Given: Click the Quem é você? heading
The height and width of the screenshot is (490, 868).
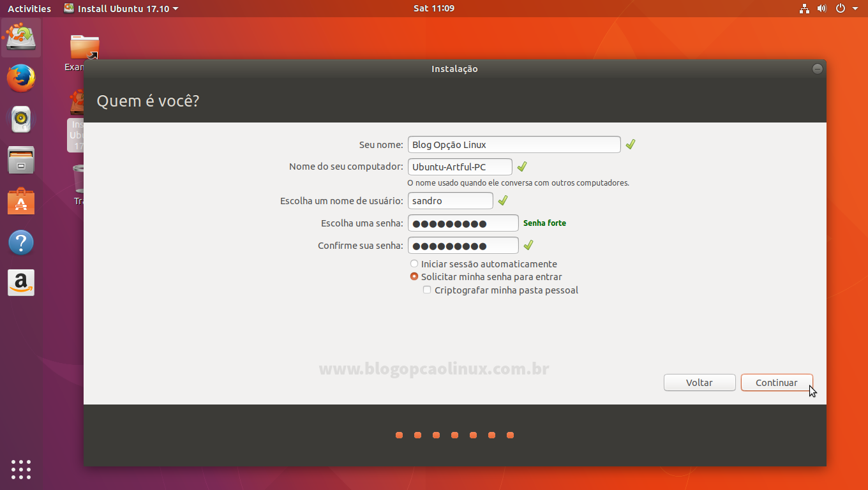Looking at the screenshot, I should (148, 101).
